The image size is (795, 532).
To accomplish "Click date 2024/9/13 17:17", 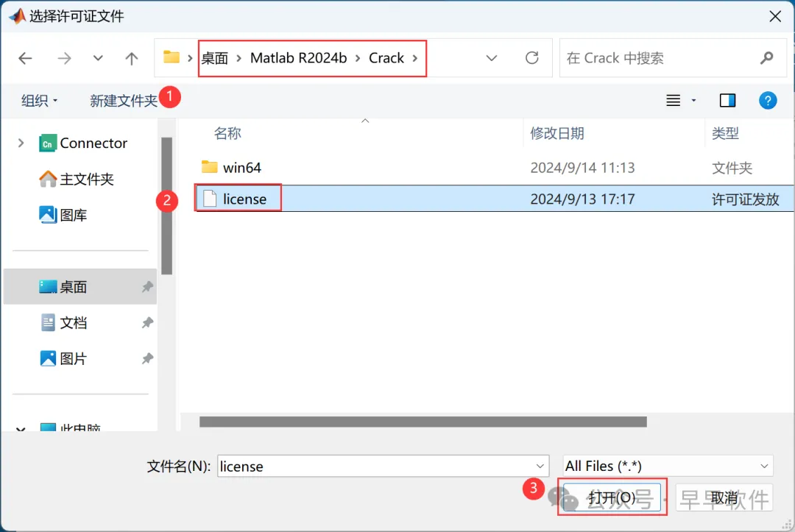I will (582, 199).
